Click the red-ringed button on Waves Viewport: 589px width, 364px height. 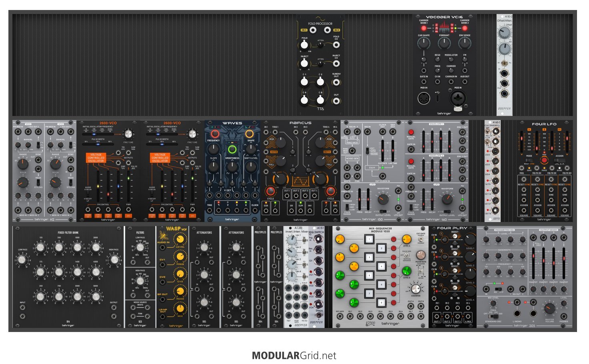(x=215, y=134)
